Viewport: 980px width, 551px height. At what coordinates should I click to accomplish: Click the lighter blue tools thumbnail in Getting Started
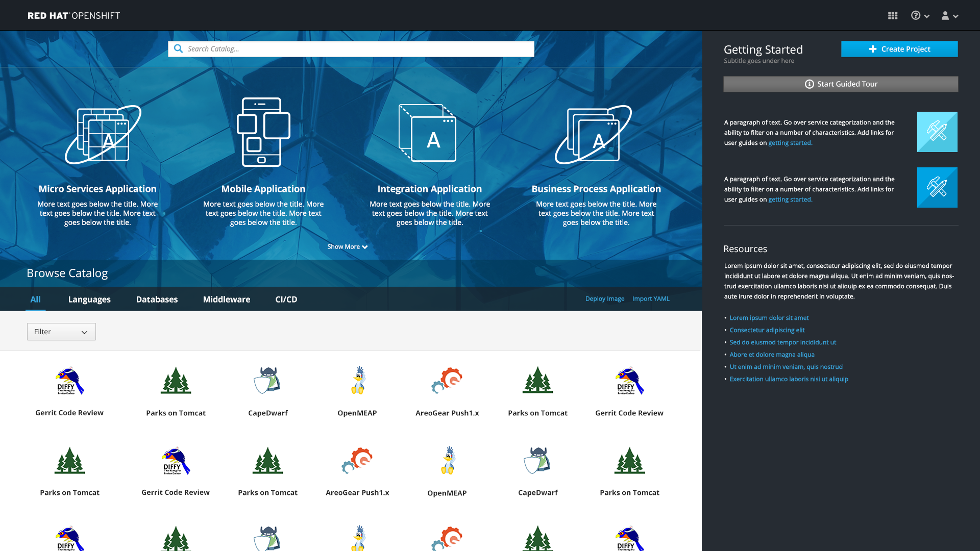point(937,132)
